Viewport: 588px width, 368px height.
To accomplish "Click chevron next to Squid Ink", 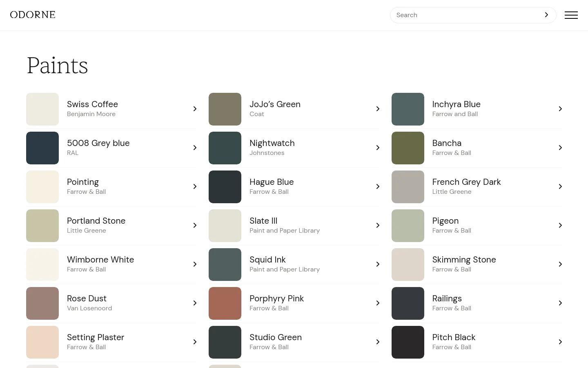I will point(378,264).
